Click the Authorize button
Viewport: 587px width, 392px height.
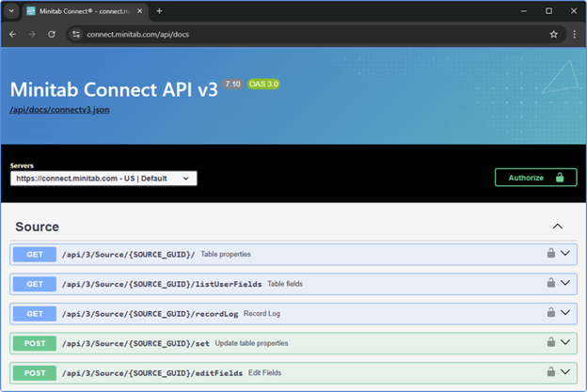tap(535, 178)
